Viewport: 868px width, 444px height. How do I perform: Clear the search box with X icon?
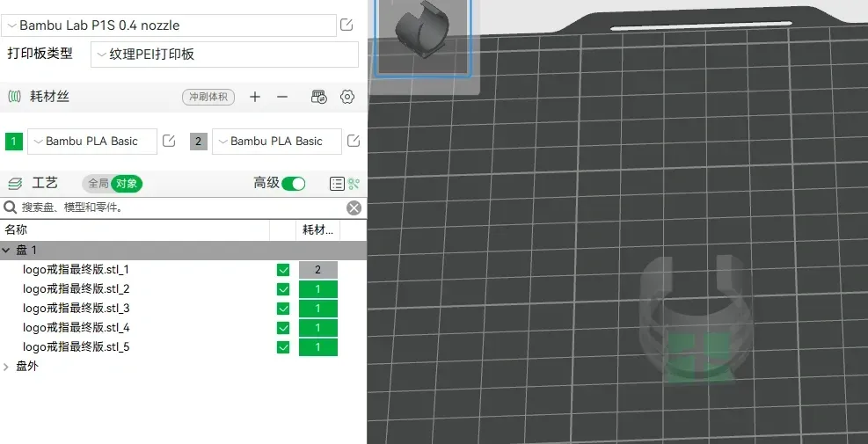354,207
